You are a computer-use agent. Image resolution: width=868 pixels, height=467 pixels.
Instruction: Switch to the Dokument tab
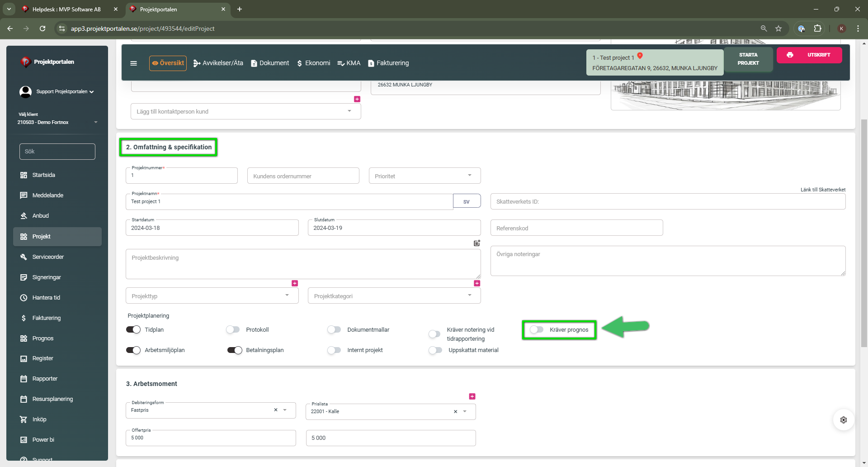tap(270, 63)
